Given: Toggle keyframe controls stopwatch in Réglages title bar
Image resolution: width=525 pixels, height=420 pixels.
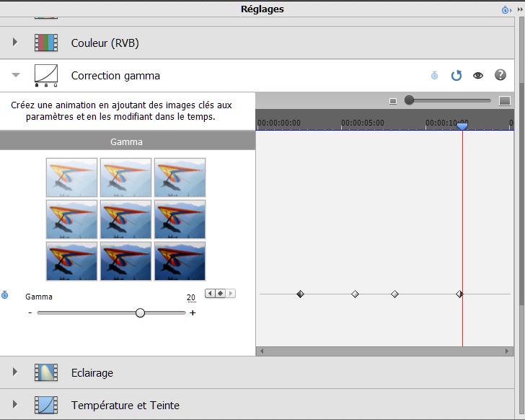Looking at the screenshot, I should click(506, 10).
